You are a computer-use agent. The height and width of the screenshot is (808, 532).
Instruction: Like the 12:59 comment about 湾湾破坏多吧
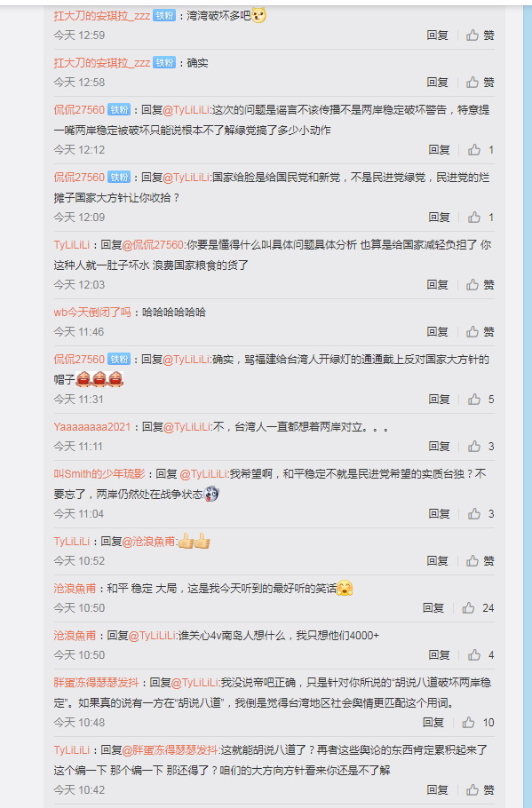(x=480, y=35)
